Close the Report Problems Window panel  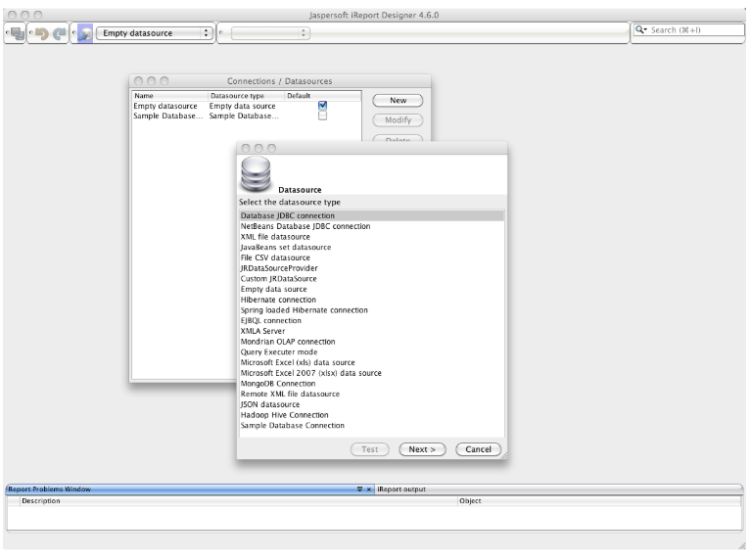click(370, 489)
